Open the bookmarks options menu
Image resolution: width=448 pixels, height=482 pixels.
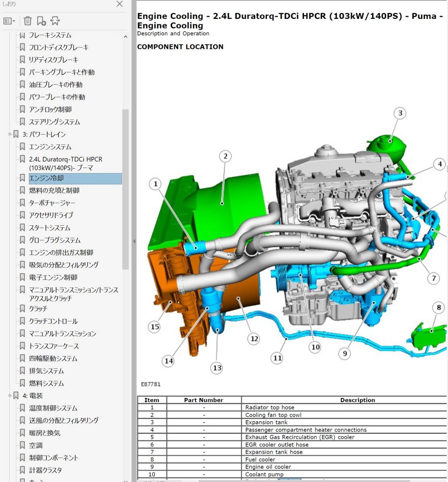(9, 21)
